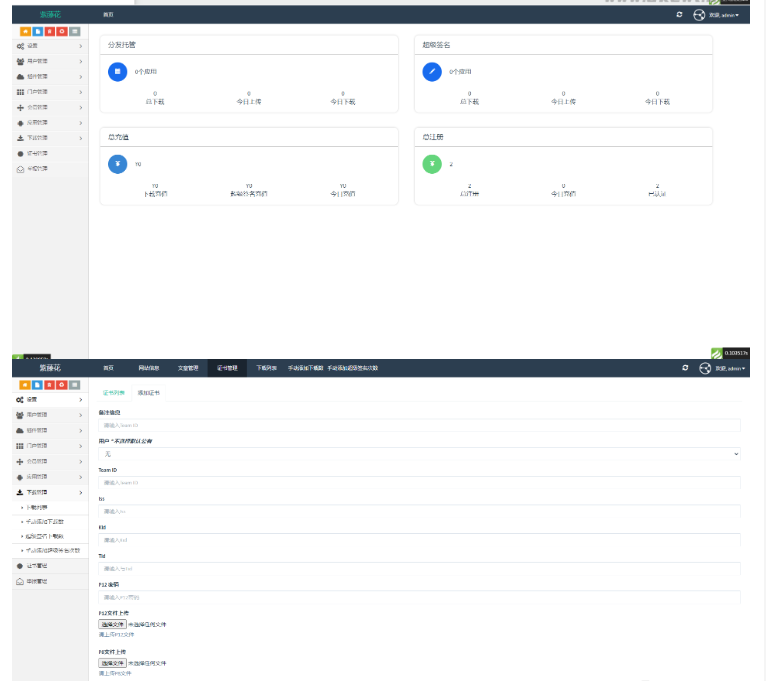Open 网站信息 in the top navigation

coord(148,368)
